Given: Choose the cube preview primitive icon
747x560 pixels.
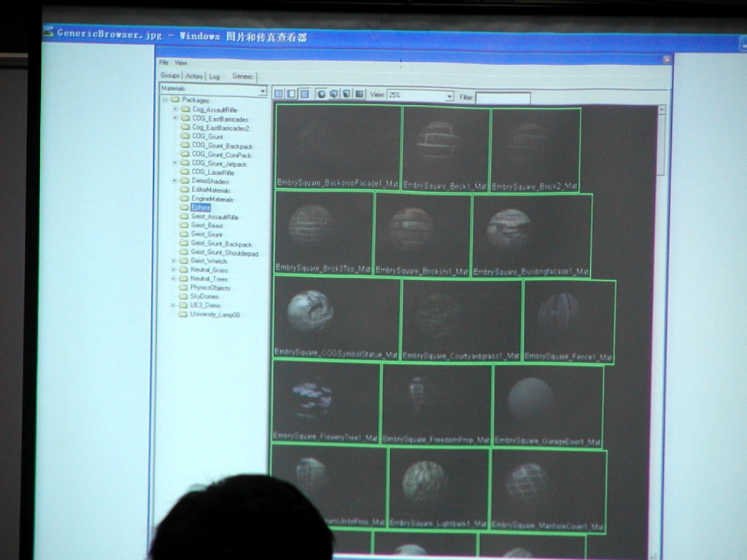Looking at the screenshot, I should pos(334,94).
